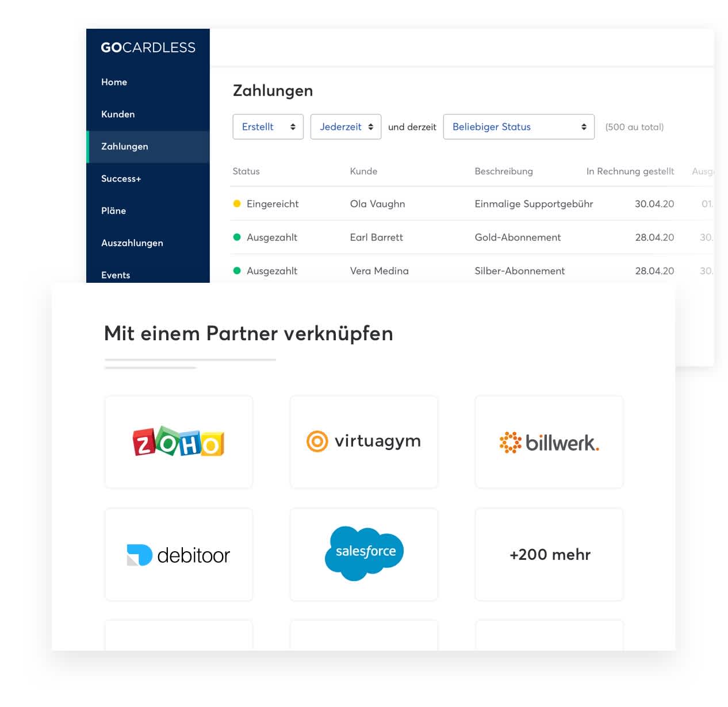Choose the Zoho partner card
The height and width of the screenshot is (707, 728).
179,442
